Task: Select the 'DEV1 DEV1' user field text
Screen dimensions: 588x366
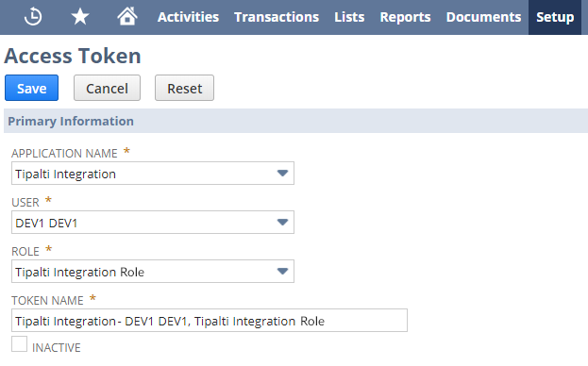Action: [46, 224]
